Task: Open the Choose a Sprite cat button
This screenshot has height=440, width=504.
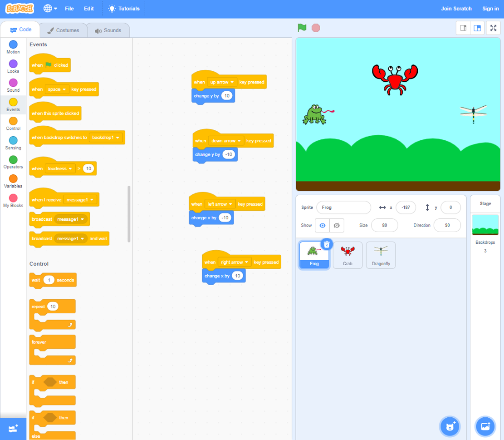Action: coord(450,426)
